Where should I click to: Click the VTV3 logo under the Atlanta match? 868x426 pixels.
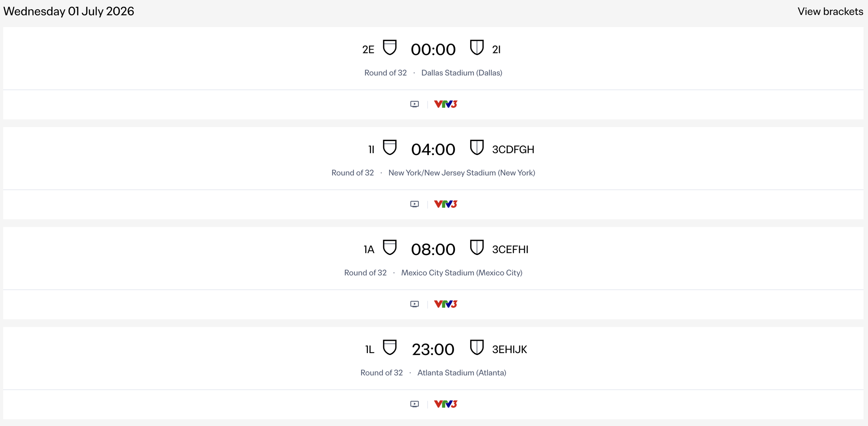[446, 404]
